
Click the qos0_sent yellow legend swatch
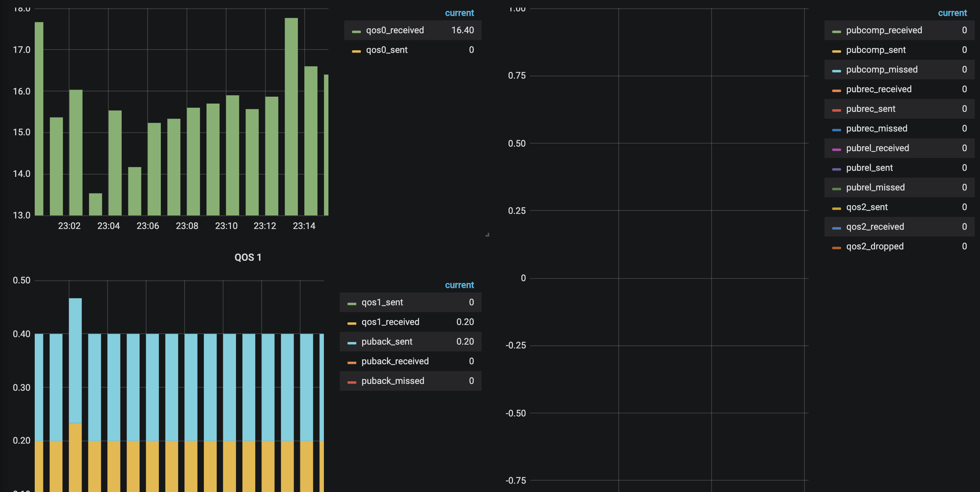pyautogui.click(x=356, y=51)
